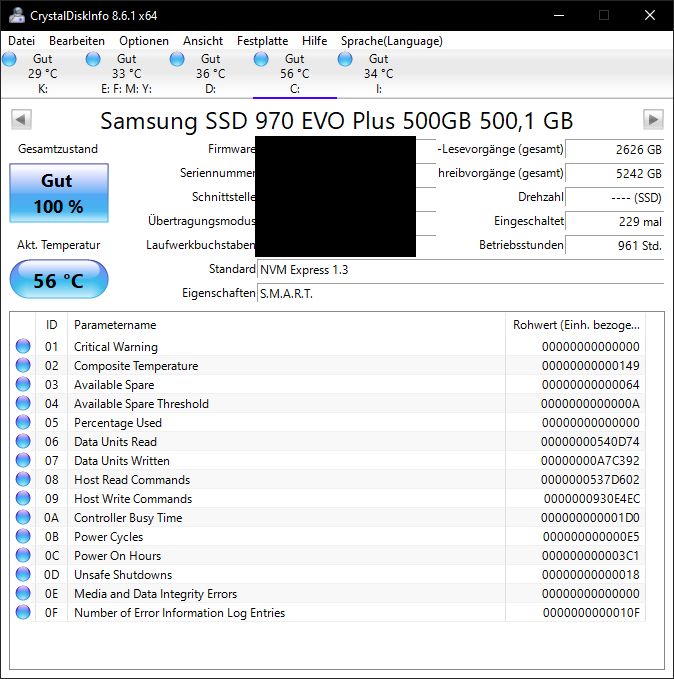Select the Percentage Used parameter name
The height and width of the screenshot is (679, 674).
coord(118,423)
